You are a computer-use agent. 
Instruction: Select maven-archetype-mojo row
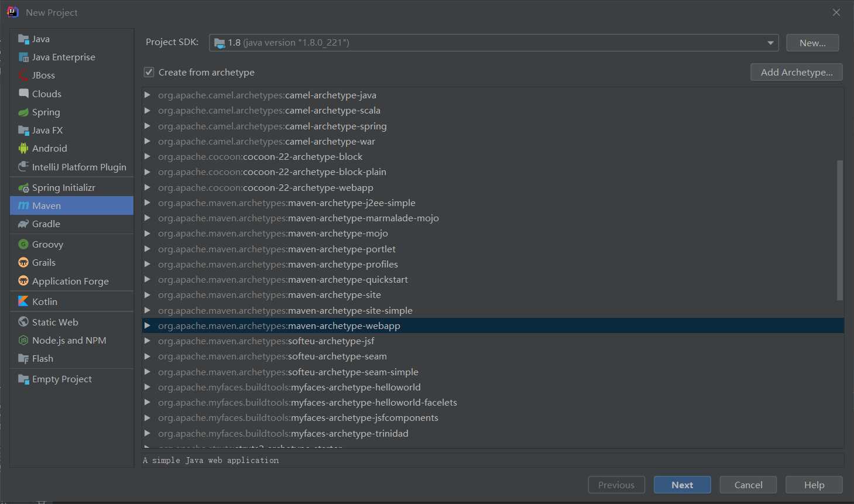tap(493, 234)
